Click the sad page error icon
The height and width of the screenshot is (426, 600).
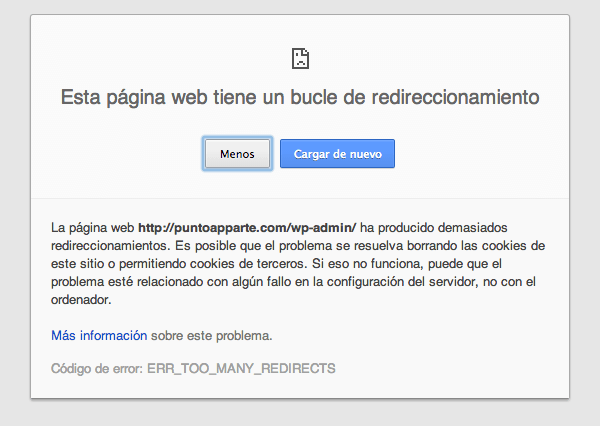[300, 58]
